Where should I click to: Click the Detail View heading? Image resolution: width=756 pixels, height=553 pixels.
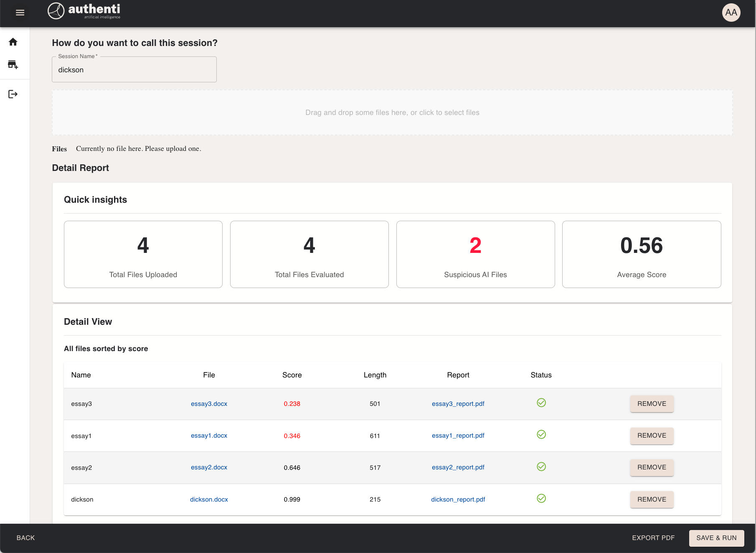tap(88, 322)
